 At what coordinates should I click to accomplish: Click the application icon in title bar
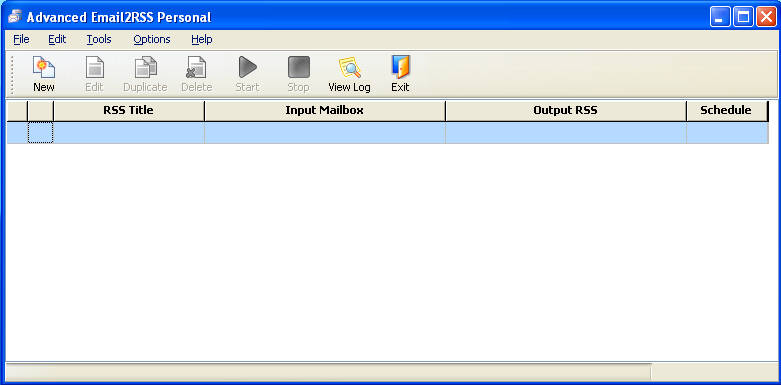pos(14,17)
